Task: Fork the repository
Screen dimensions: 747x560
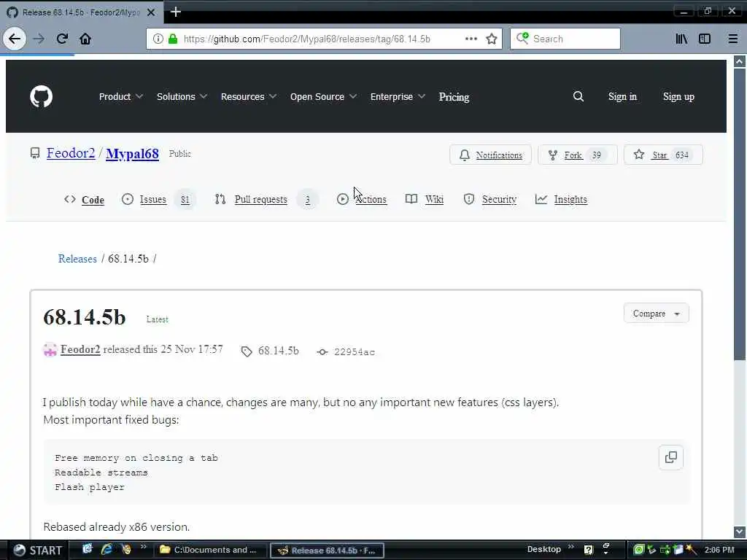Action: pos(578,155)
